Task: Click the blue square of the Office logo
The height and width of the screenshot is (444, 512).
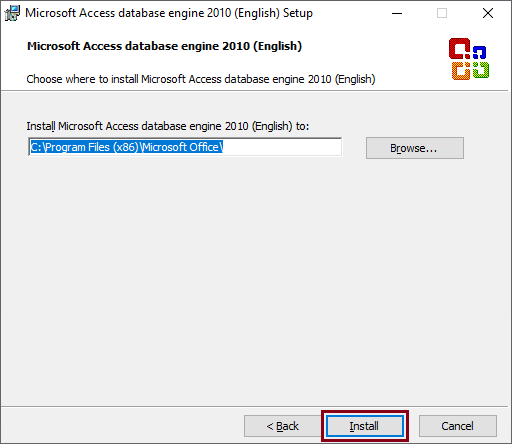Action: tap(479, 52)
